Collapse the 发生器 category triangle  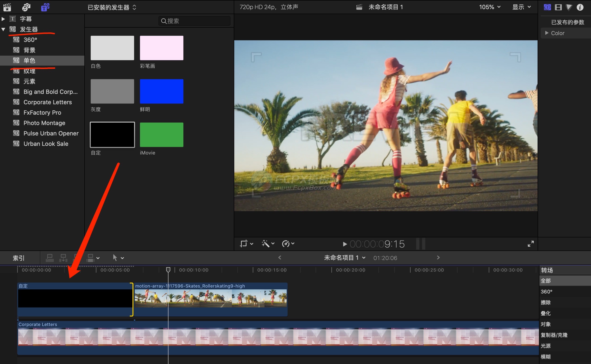3,29
